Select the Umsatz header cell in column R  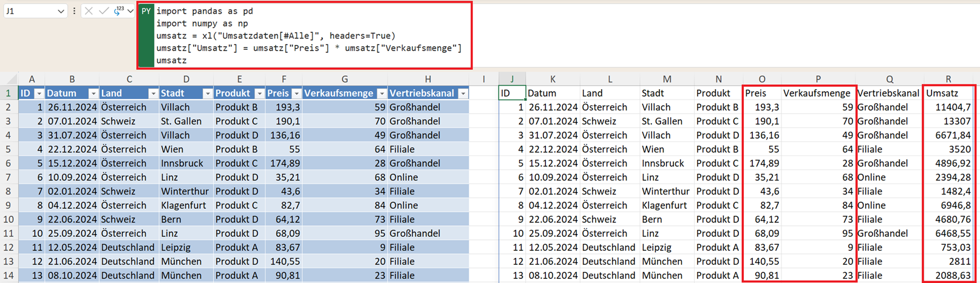pos(947,93)
